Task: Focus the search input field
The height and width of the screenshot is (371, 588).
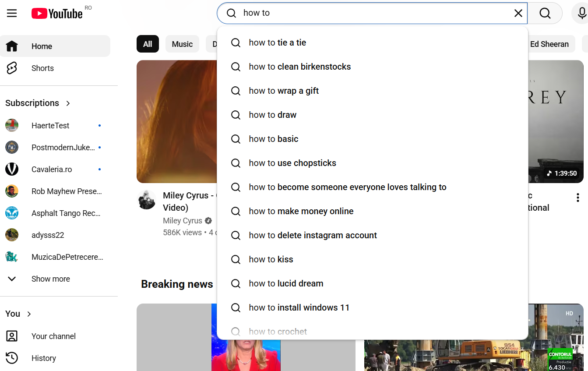Action: pos(377,13)
